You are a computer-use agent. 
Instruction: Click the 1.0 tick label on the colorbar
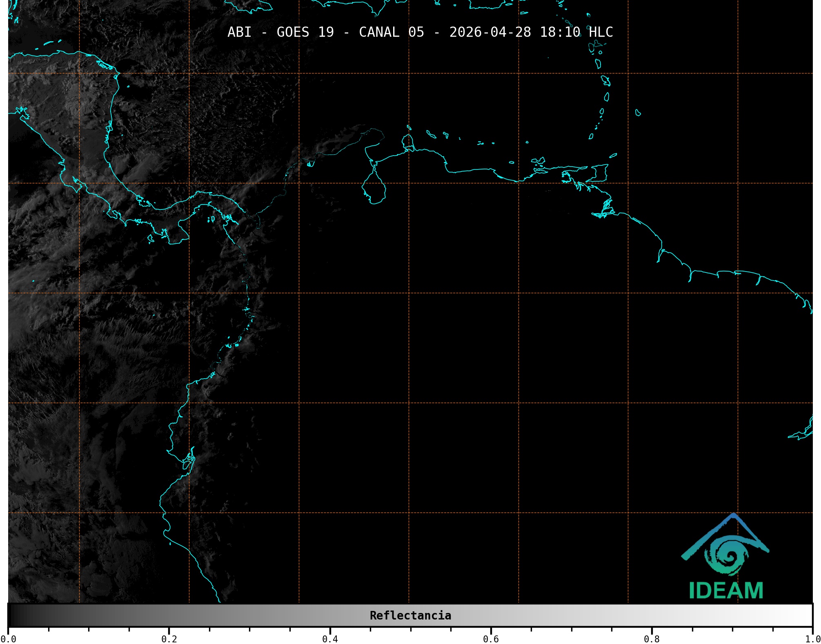[x=812, y=639]
